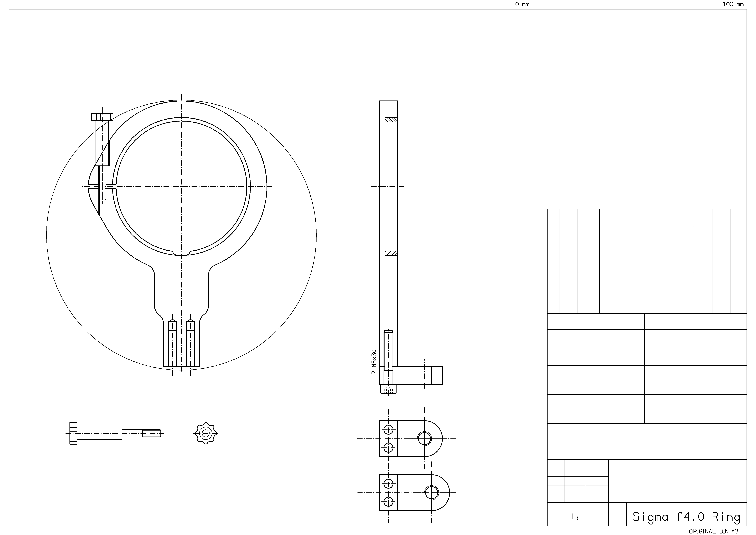
Task: Click the cap screw head beneath the side view
Action: 389,389
